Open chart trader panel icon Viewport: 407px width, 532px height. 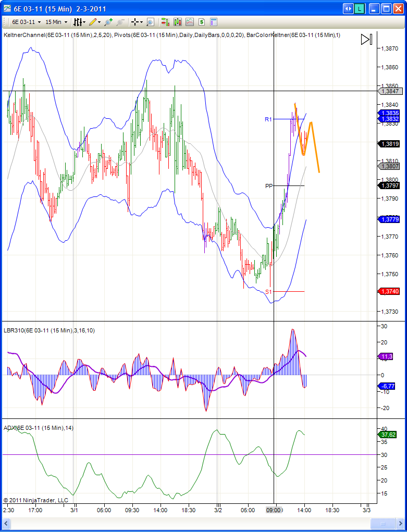tap(165, 22)
